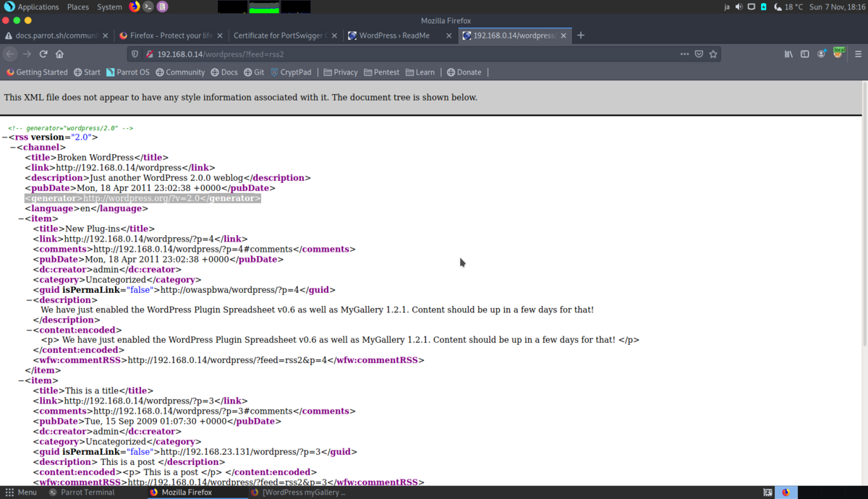Open the Library history and bookmarks icon
The height and width of the screenshot is (499, 868).
click(x=788, y=54)
